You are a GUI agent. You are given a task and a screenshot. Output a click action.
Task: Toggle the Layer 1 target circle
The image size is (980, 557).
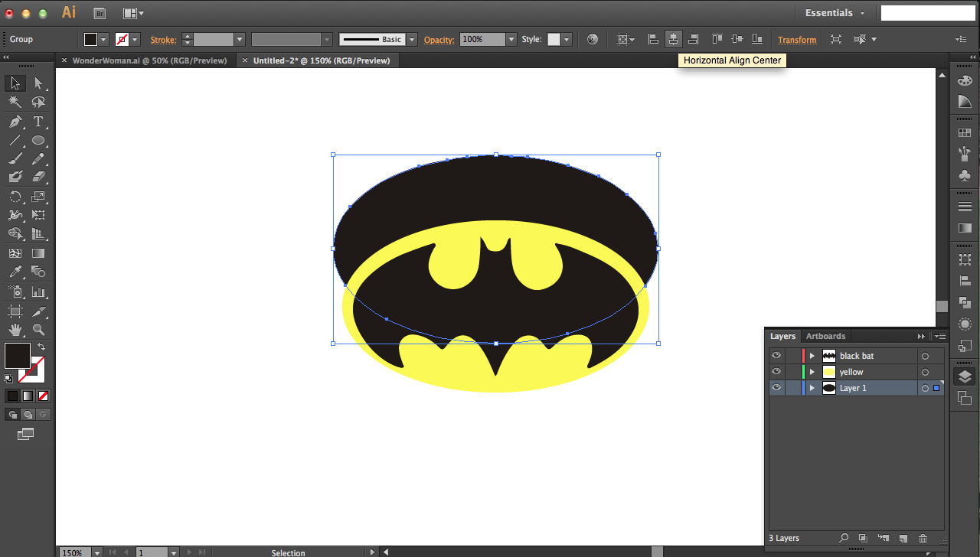(925, 388)
